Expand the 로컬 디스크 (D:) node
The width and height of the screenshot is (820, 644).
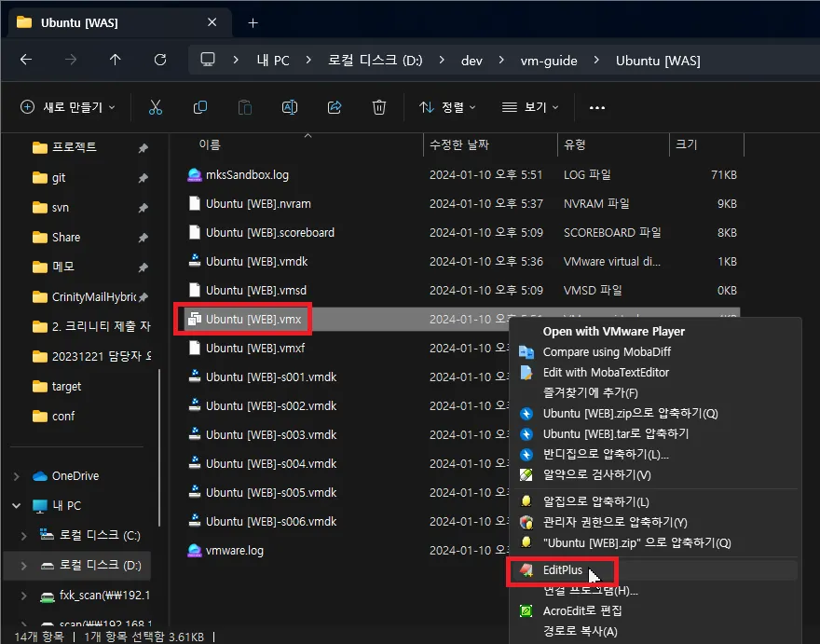pyautogui.click(x=24, y=566)
